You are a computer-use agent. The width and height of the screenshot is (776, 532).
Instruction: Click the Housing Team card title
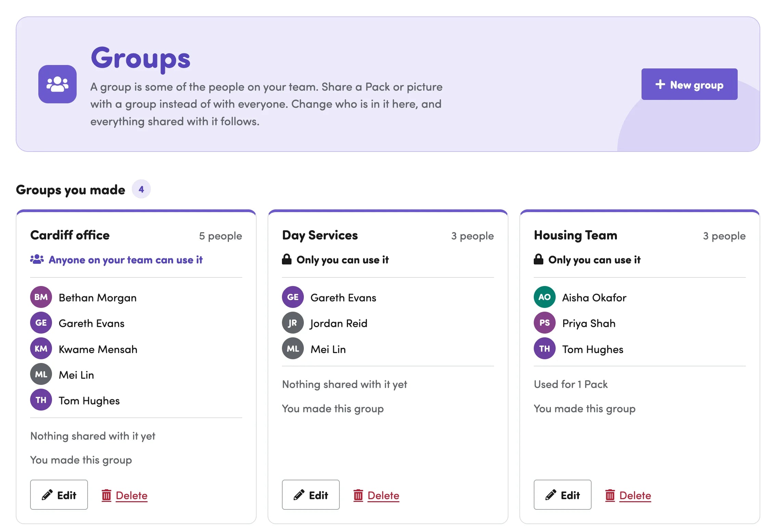tap(575, 235)
